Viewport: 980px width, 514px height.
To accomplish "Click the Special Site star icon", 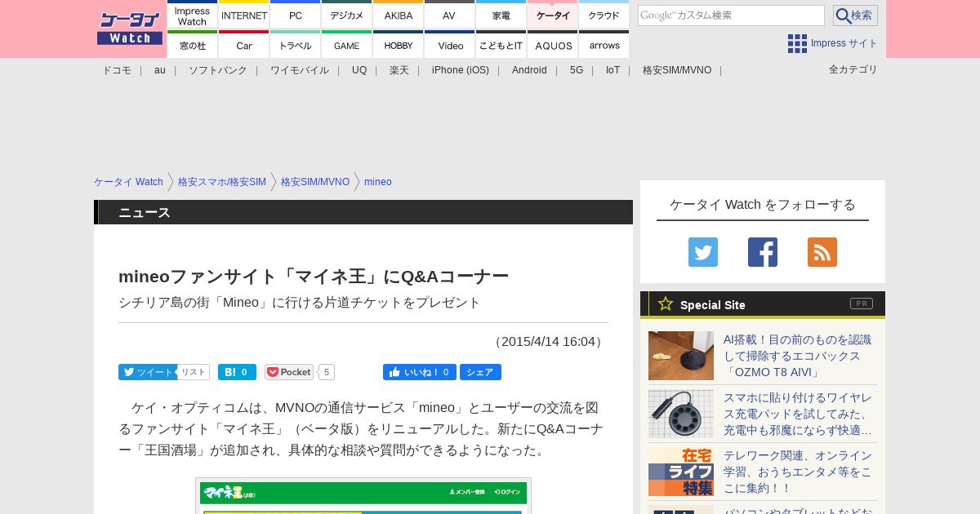I will pyautogui.click(x=666, y=304).
